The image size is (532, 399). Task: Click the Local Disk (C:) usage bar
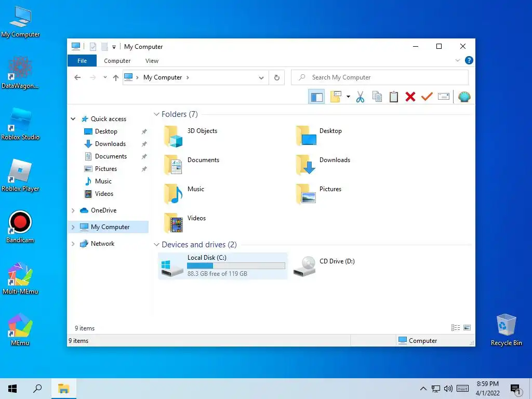click(236, 266)
